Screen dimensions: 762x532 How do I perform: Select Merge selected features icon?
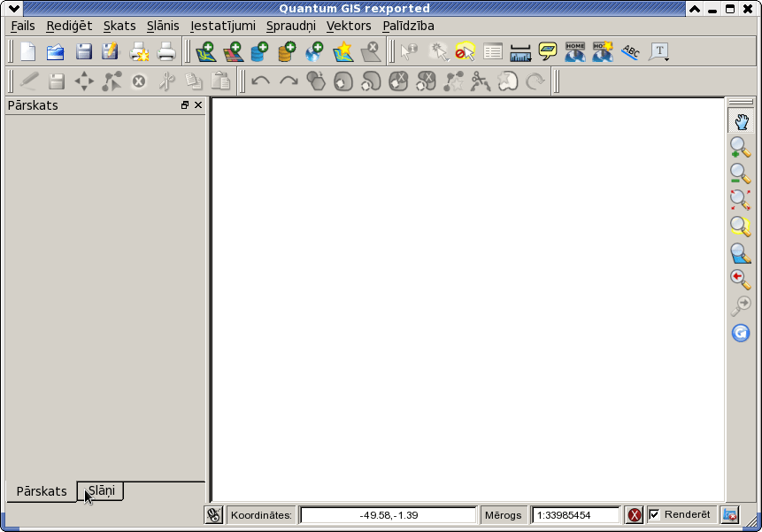tap(508, 81)
